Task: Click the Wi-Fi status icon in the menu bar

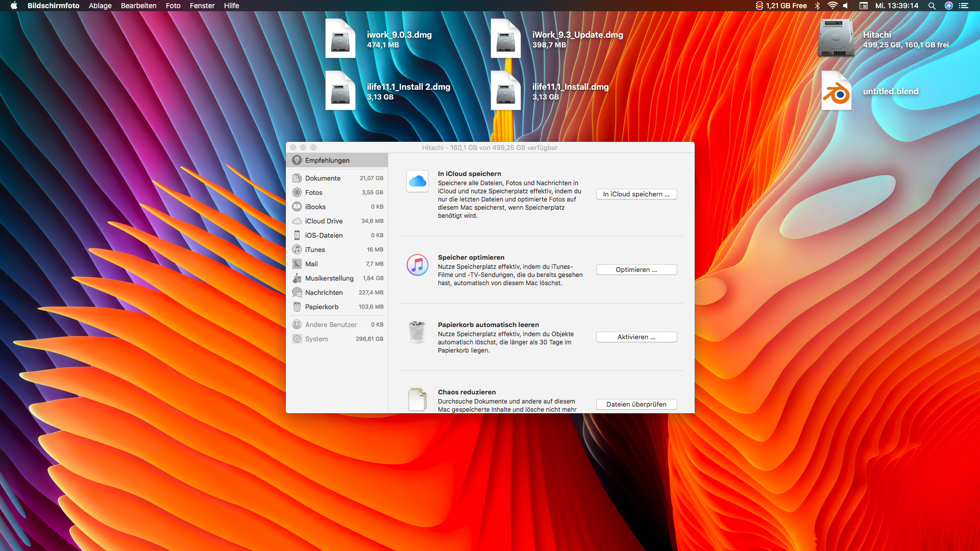Action: [x=832, y=6]
